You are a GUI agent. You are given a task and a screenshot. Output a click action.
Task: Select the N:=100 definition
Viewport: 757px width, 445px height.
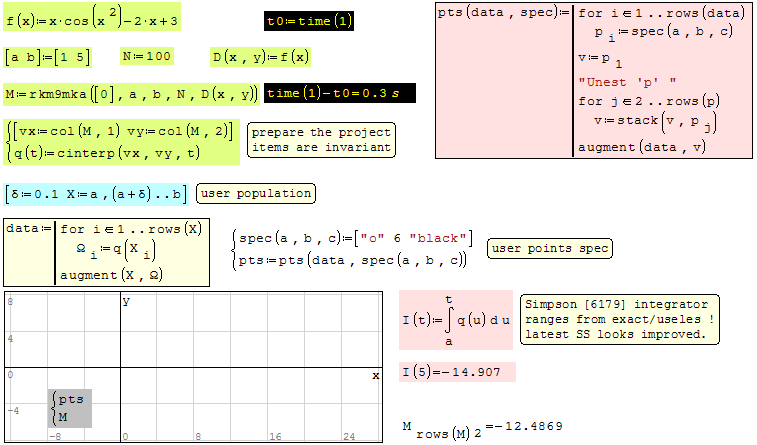[x=146, y=57]
